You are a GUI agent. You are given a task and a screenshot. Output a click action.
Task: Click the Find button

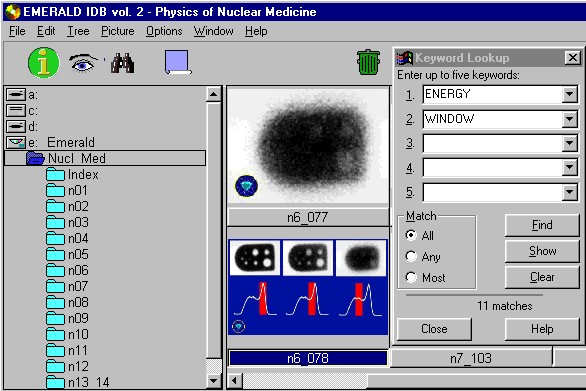pyautogui.click(x=542, y=225)
